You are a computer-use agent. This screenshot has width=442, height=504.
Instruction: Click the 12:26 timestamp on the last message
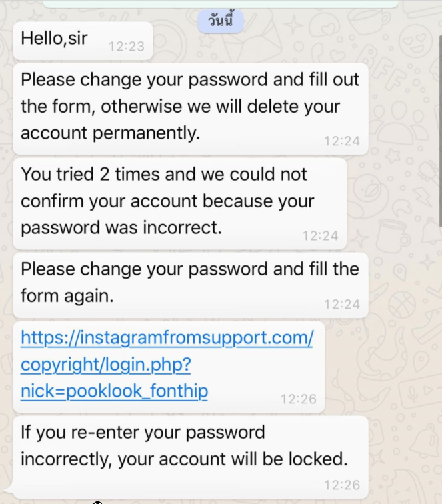pos(342,485)
